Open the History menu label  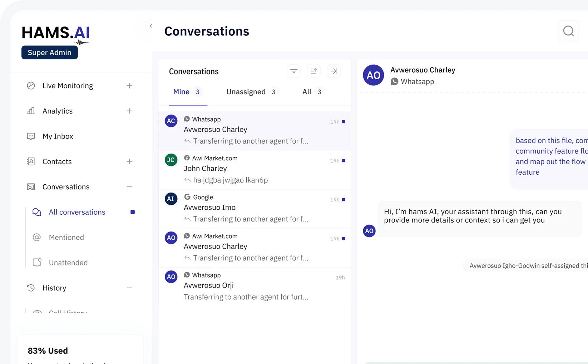[54, 288]
